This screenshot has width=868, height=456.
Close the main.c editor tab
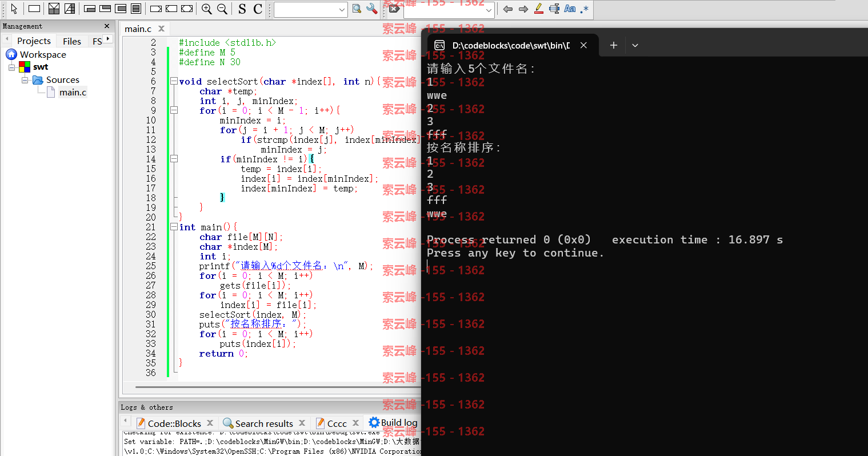[x=161, y=29]
